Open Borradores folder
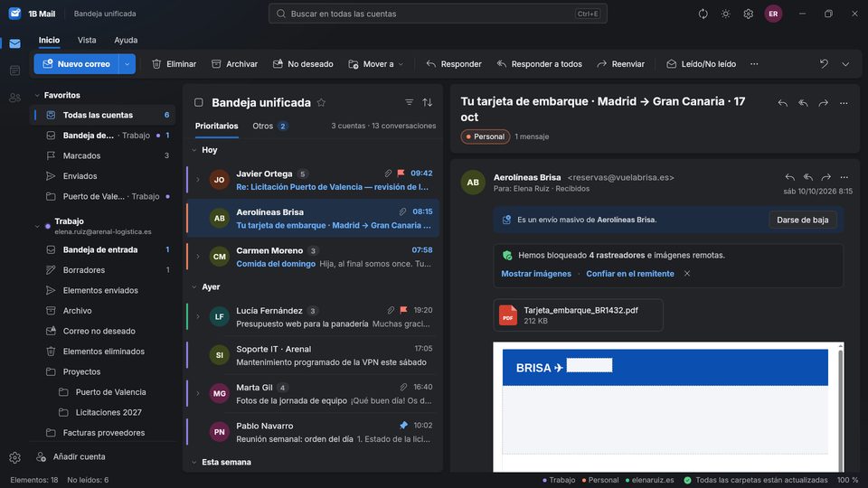Viewport: 868px width, 488px height. click(x=103, y=270)
